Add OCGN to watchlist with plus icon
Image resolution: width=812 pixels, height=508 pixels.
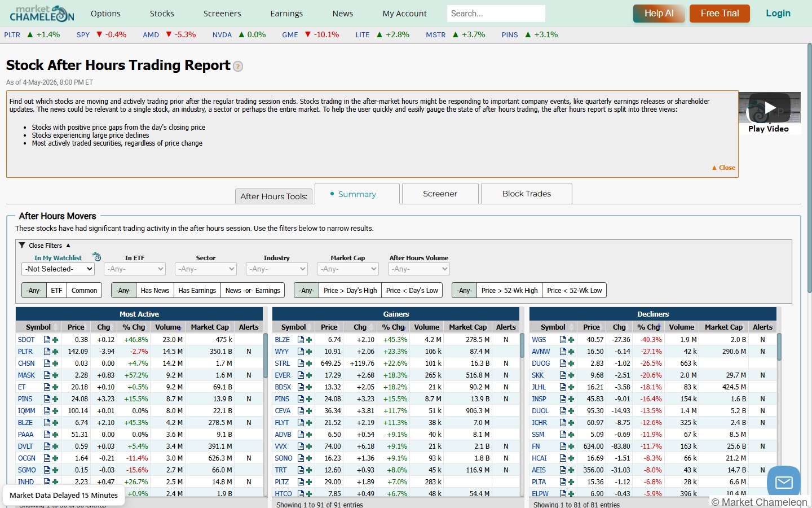coord(55,458)
